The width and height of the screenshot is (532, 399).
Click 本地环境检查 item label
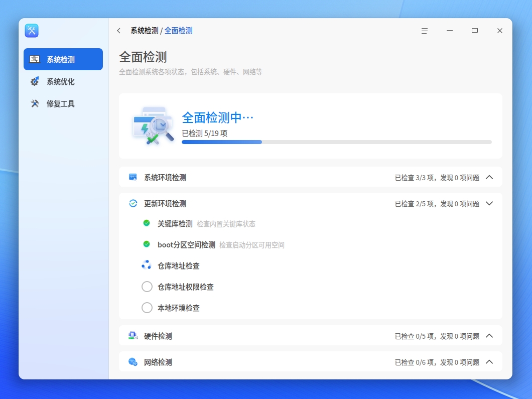[x=179, y=308]
